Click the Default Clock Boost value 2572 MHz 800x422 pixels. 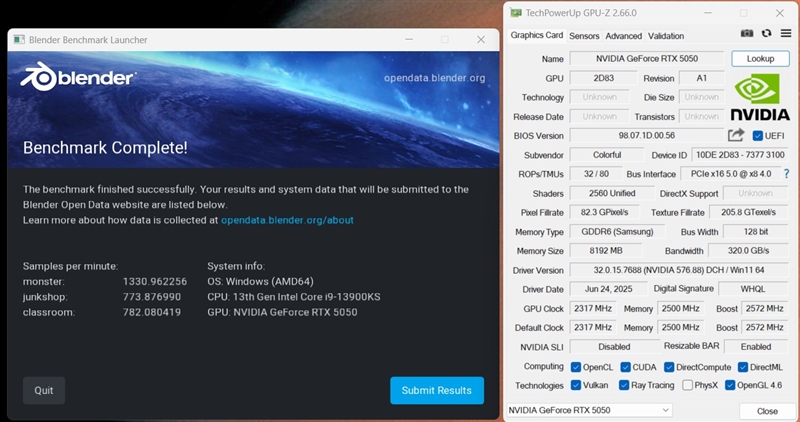click(764, 328)
